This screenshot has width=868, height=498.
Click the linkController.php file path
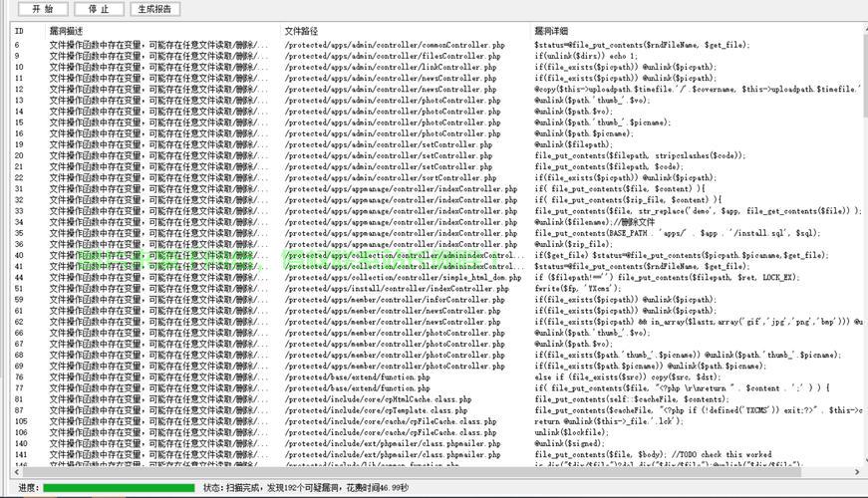(391, 67)
